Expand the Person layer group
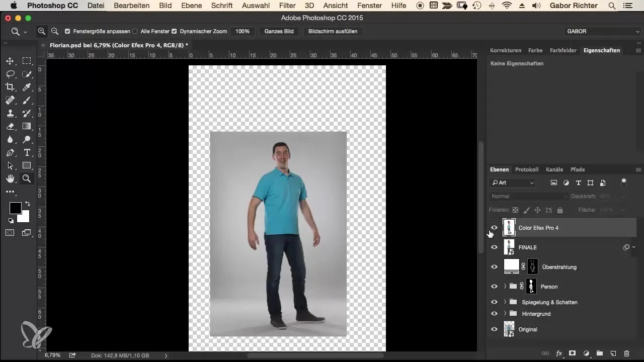Viewport: 644px width, 362px height. tap(505, 287)
